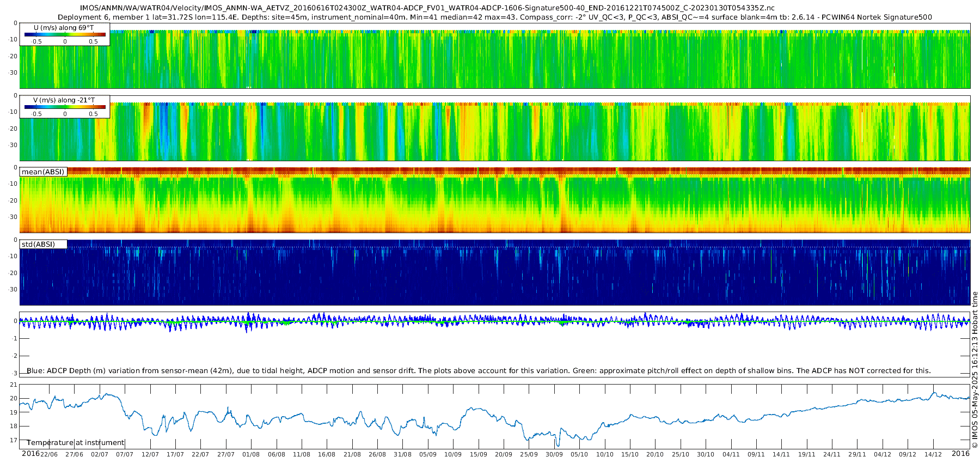Click the 2016 year label at left

point(30,454)
